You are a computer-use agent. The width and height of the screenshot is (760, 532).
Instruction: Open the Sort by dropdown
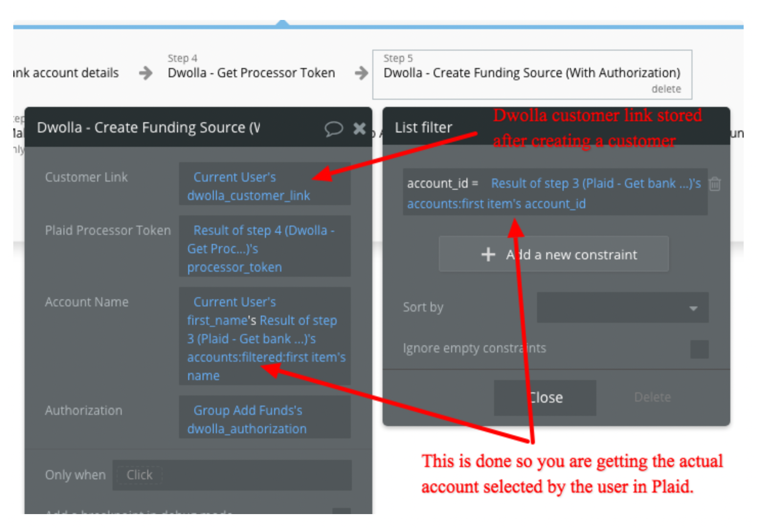tap(622, 307)
